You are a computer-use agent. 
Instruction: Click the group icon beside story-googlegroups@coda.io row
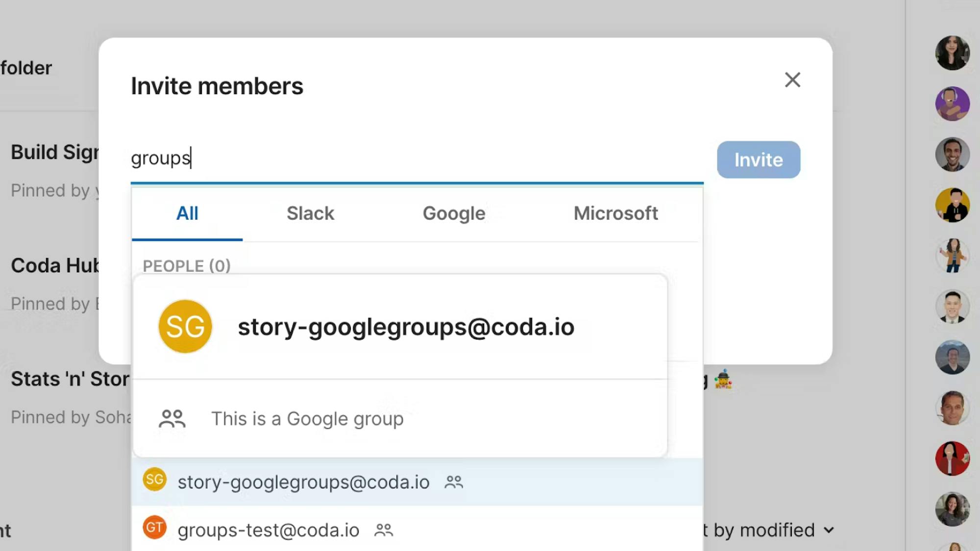(454, 482)
